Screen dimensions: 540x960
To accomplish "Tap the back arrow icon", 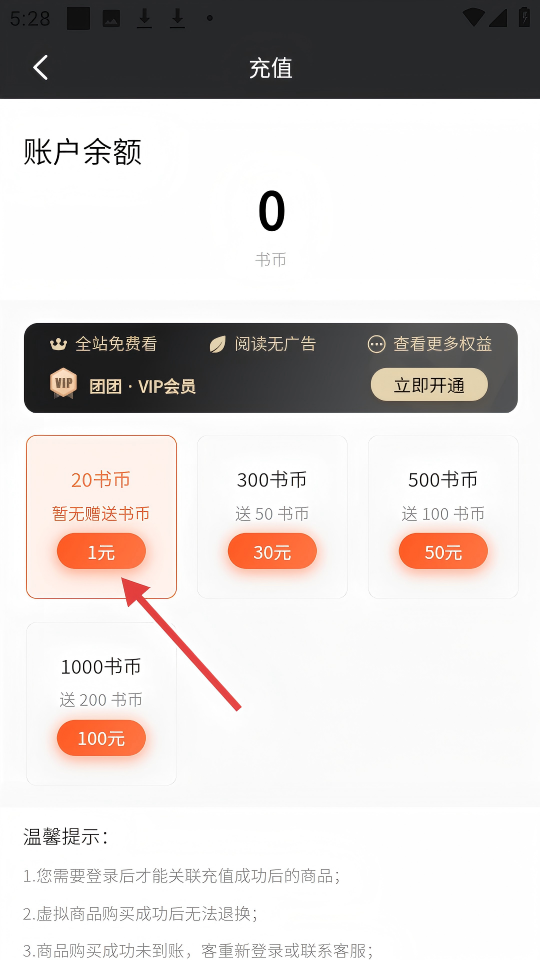I will pyautogui.click(x=40, y=67).
